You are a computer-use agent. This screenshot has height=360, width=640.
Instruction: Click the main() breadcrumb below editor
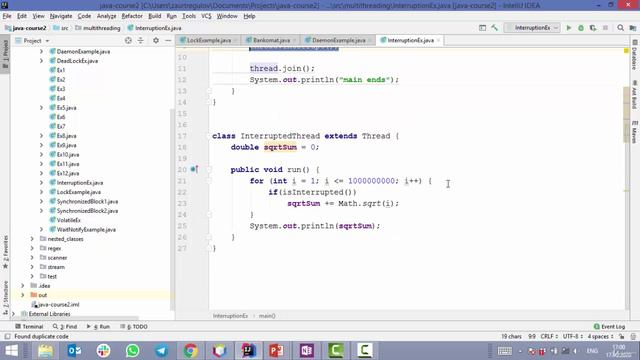(267, 316)
